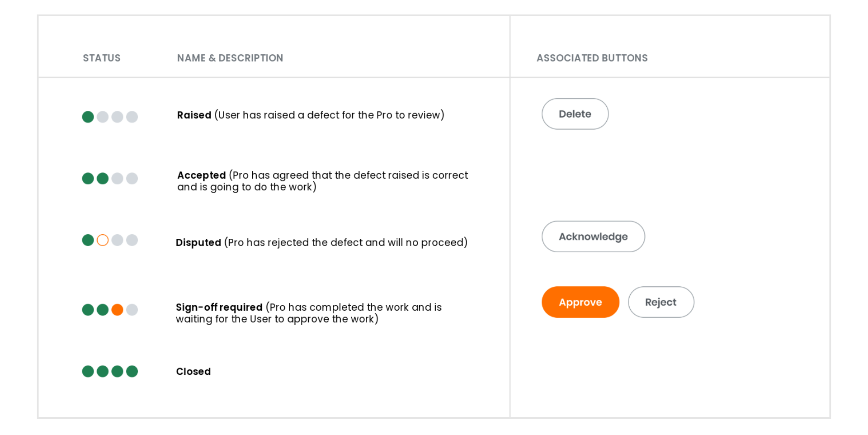This screenshot has width=868, height=435.
Task: Click the first green dot in Raised row
Action: pyautogui.click(x=88, y=117)
